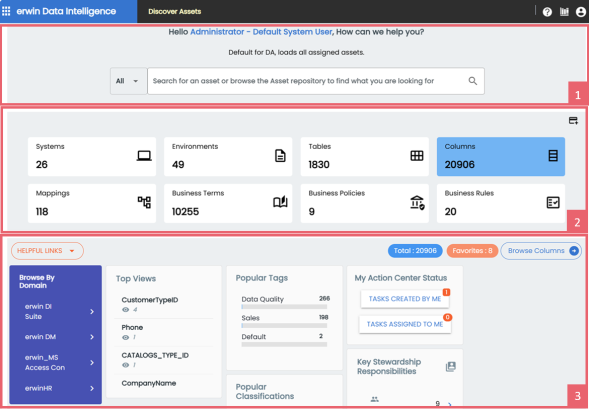
Task: Select the erwin DM domain
Action: tap(40, 337)
